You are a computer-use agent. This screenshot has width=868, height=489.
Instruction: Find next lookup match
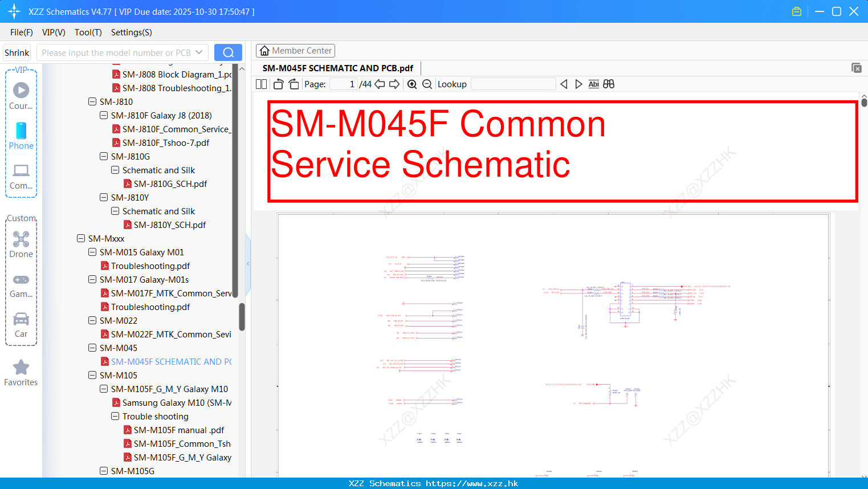(578, 84)
